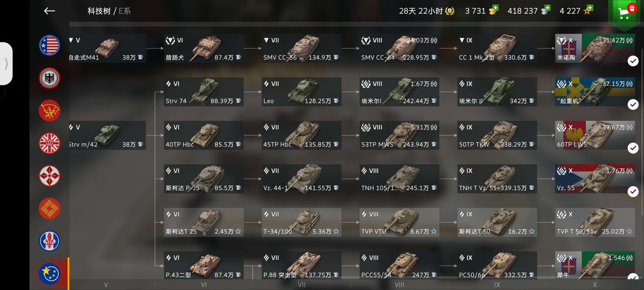Viewport: 644px width, 290px height.
Task: Select the USSR nation emblem
Action: pyautogui.click(x=50, y=111)
